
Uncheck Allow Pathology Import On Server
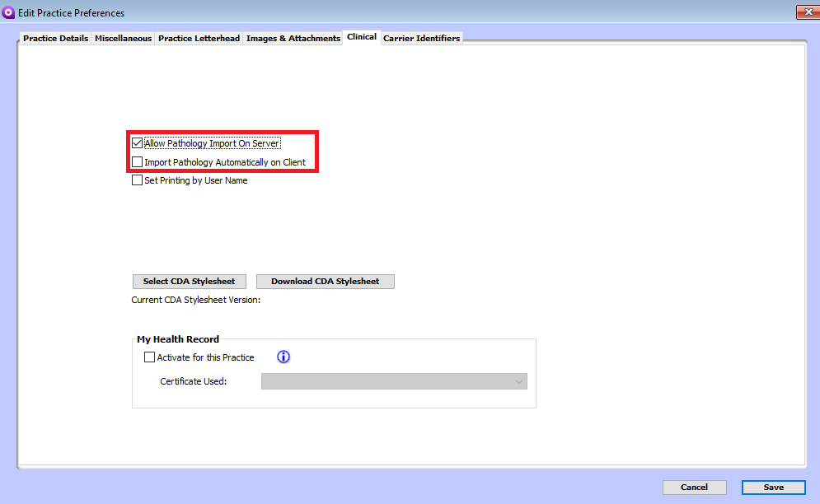click(x=137, y=142)
